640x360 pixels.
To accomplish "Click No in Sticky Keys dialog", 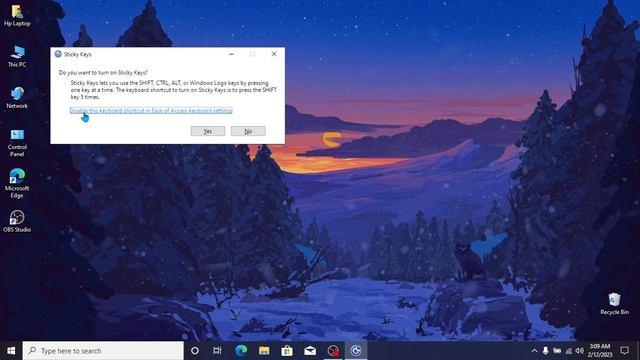I will pos(248,131).
